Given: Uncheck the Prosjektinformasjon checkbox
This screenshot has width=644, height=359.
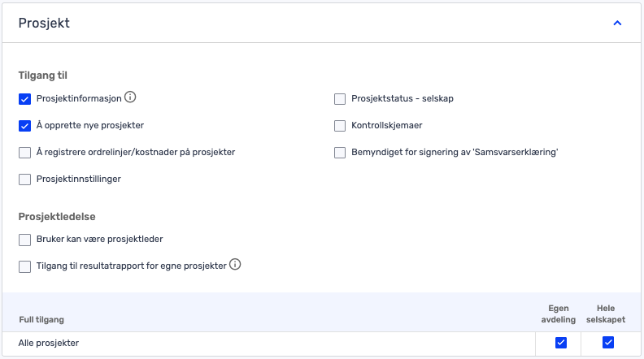Looking at the screenshot, I should 24,99.
